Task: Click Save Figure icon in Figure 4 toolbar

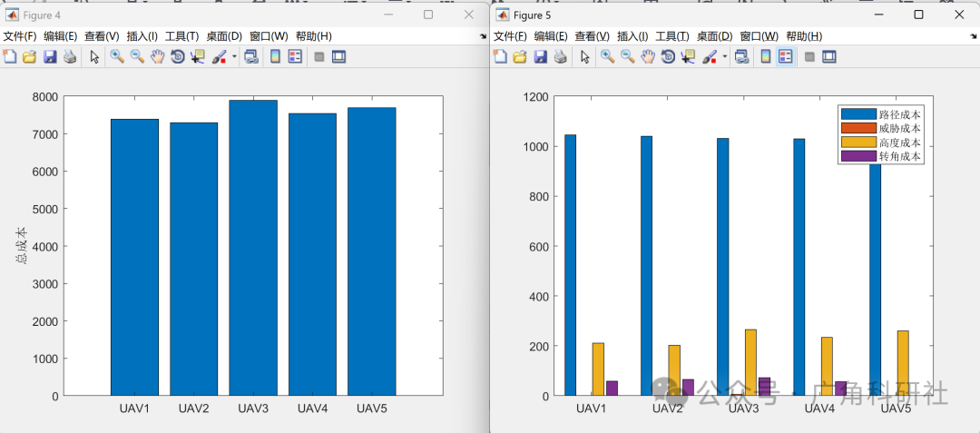Action: coord(50,57)
